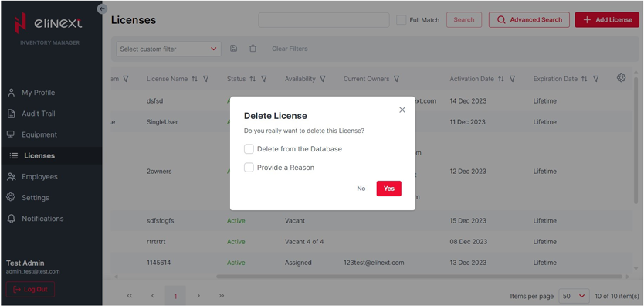Screen dimensions: 644x306
Task: Filter the Activation Date column
Action: tap(513, 79)
